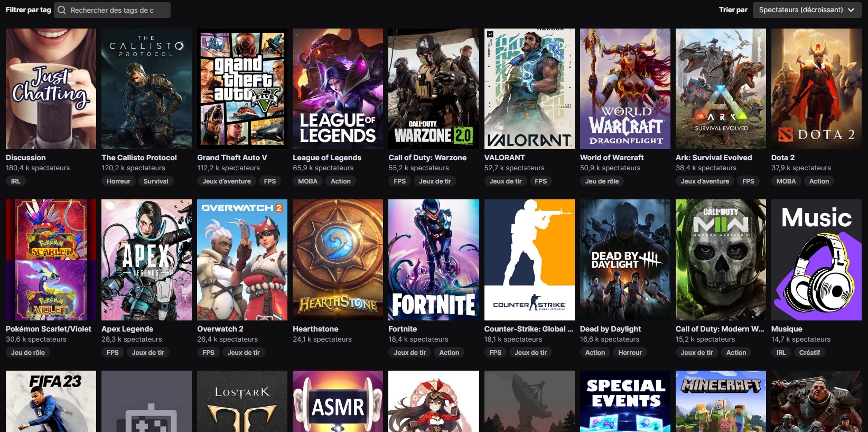Select the Survival tag under Callisto Protocol

[x=156, y=181]
